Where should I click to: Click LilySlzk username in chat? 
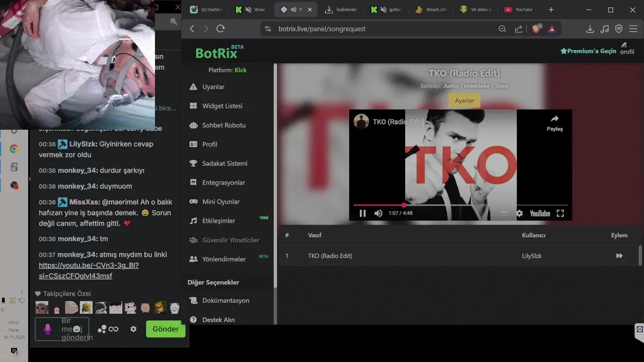pyautogui.click(x=83, y=144)
